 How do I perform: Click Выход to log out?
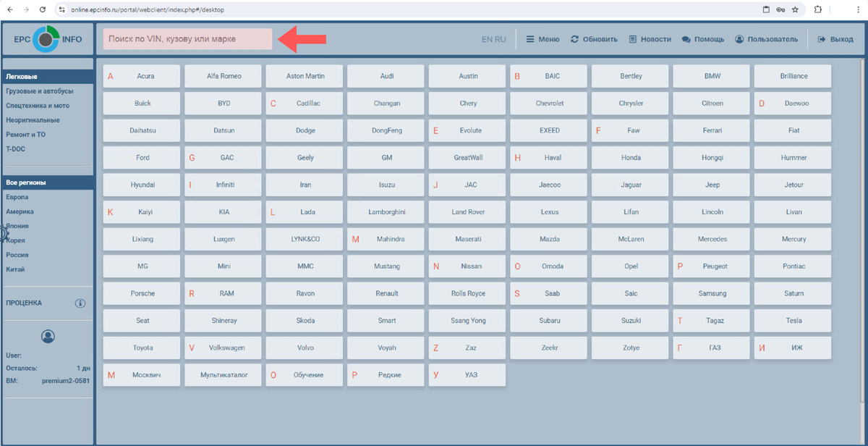tap(835, 39)
